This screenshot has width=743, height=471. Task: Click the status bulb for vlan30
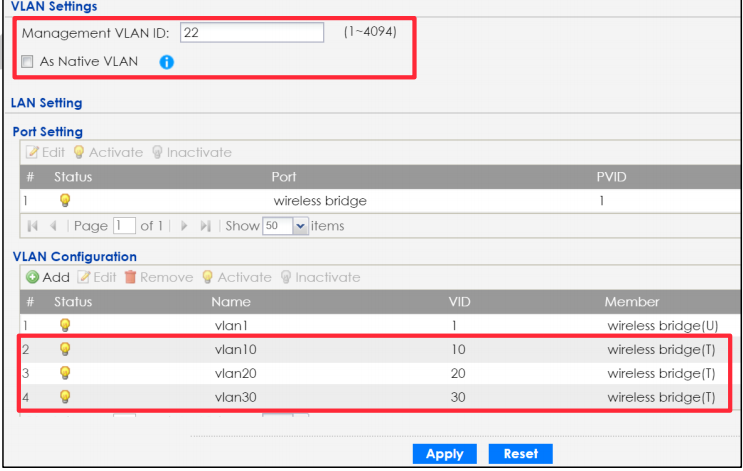(65, 397)
